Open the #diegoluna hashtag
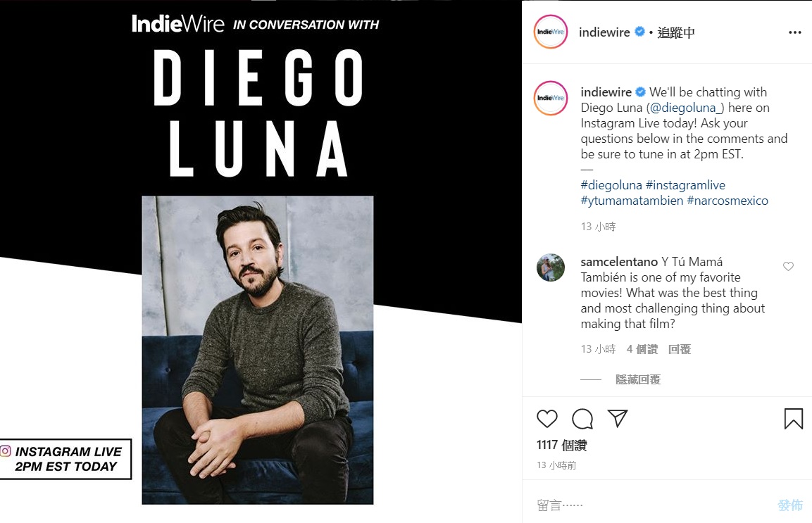This screenshot has width=812, height=523. [x=611, y=185]
